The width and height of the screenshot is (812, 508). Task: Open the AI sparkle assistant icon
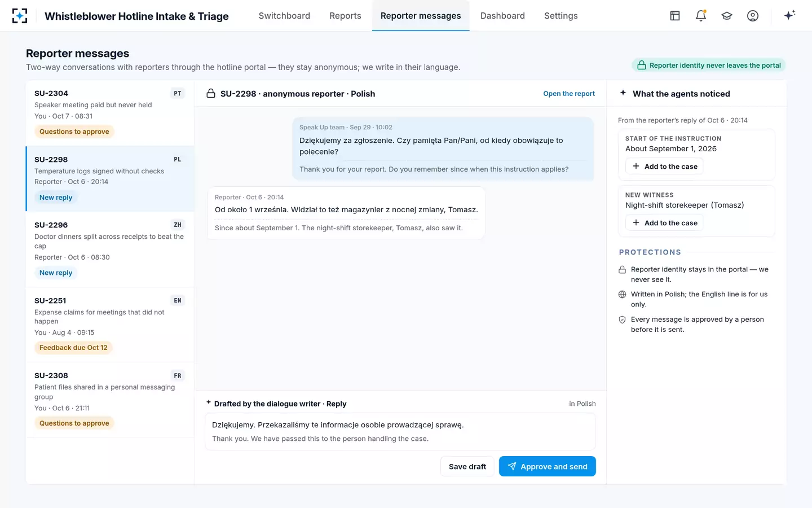click(789, 15)
